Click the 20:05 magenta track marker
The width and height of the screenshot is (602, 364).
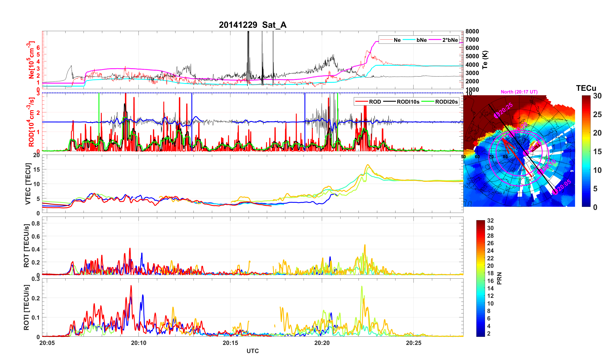click(x=555, y=192)
